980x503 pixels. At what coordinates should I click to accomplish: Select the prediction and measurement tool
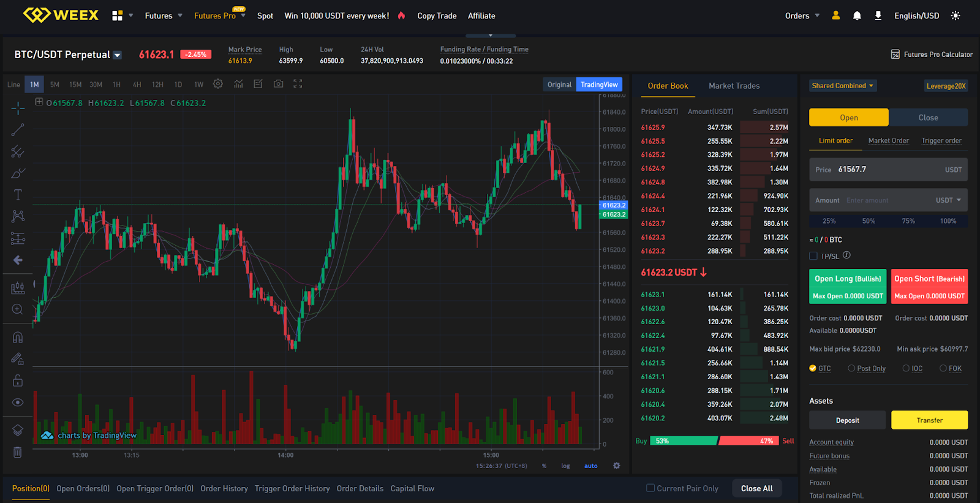pos(18,238)
